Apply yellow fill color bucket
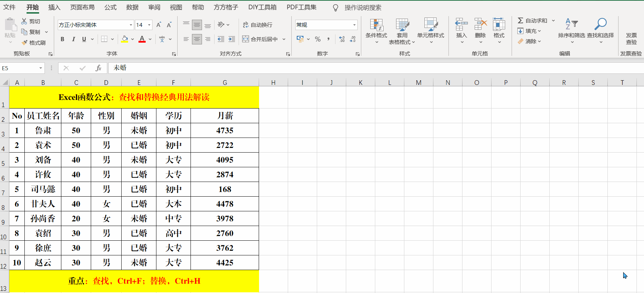Screen dimensions: 644x293 click(x=124, y=39)
